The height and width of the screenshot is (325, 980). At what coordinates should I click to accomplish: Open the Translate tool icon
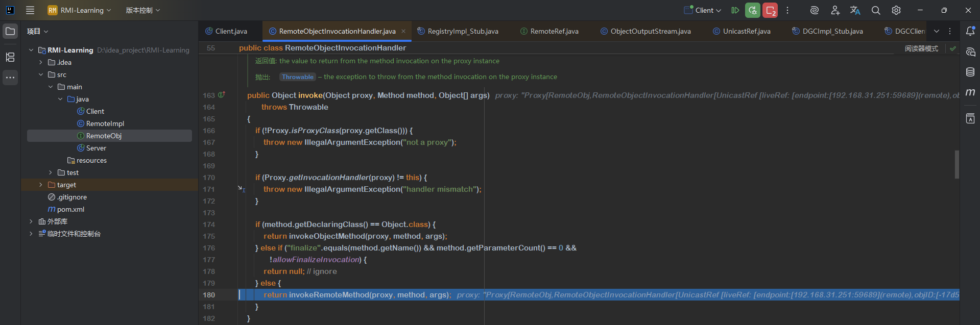pos(855,10)
